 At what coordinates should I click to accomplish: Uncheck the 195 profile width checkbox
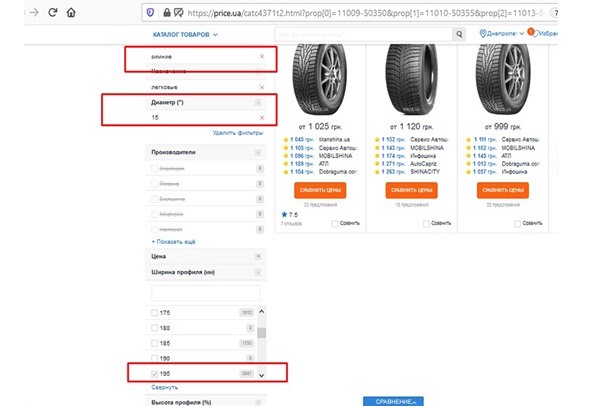point(153,372)
